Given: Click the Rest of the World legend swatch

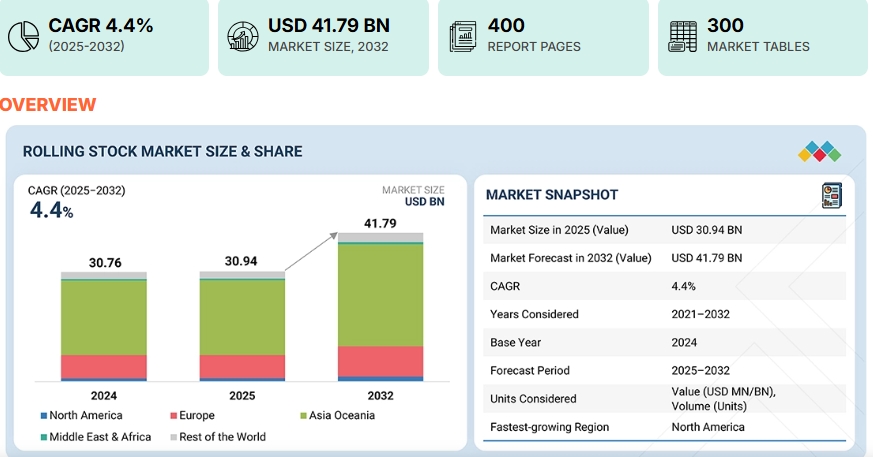Looking at the screenshot, I should click(x=173, y=437).
